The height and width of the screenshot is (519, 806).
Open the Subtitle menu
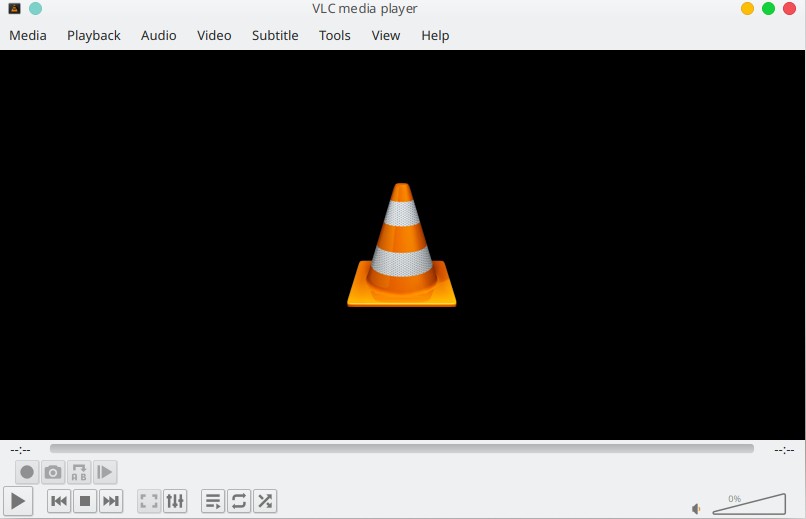(x=275, y=35)
